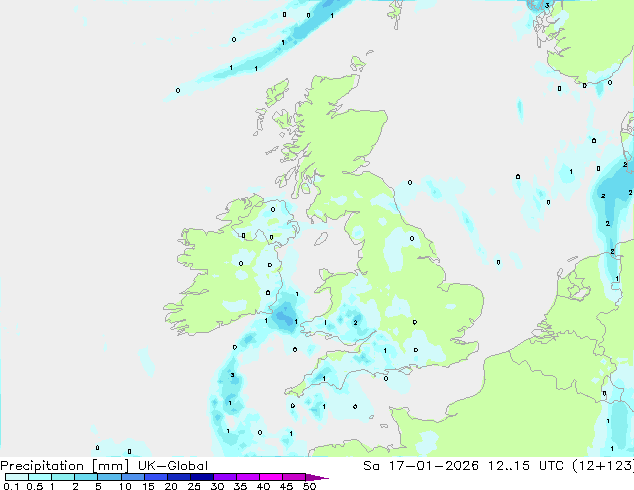Click the legend arrow tip above 50 mm
Image resolution: width=634 pixels, height=490 pixels.
[x=317, y=477]
